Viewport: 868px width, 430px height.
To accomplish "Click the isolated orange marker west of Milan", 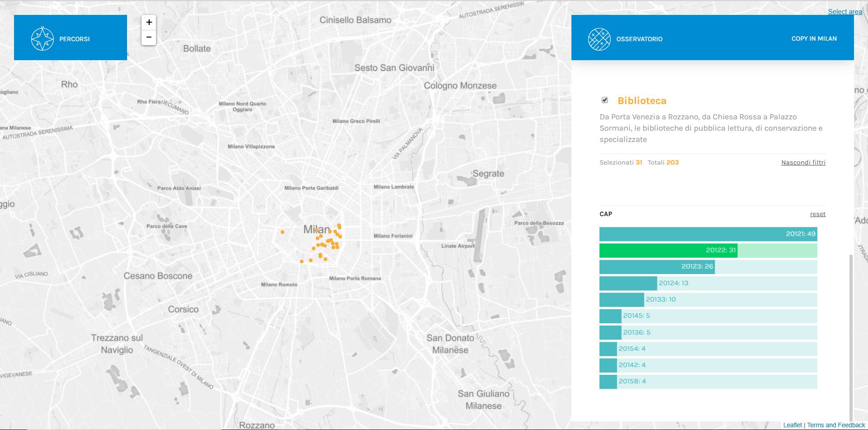I will click(283, 232).
